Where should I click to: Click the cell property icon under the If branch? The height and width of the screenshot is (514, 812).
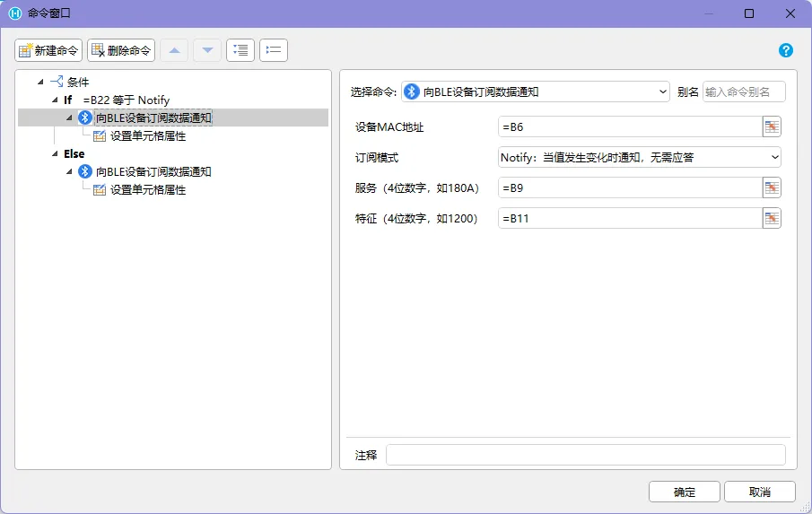(100, 136)
